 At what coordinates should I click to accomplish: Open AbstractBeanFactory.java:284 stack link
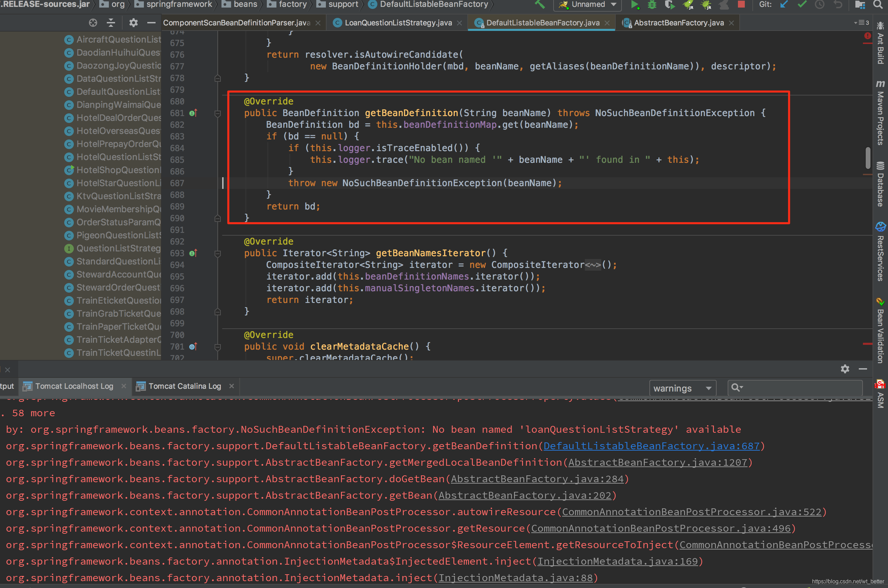[537, 479]
